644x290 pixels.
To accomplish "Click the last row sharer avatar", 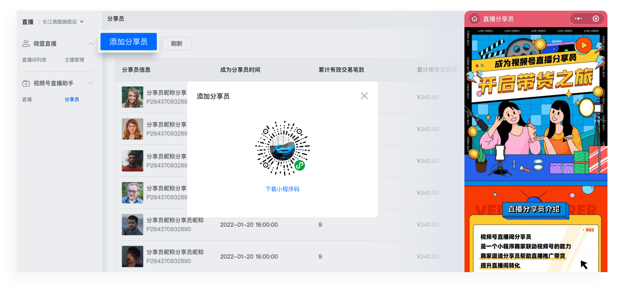I will 132,256.
